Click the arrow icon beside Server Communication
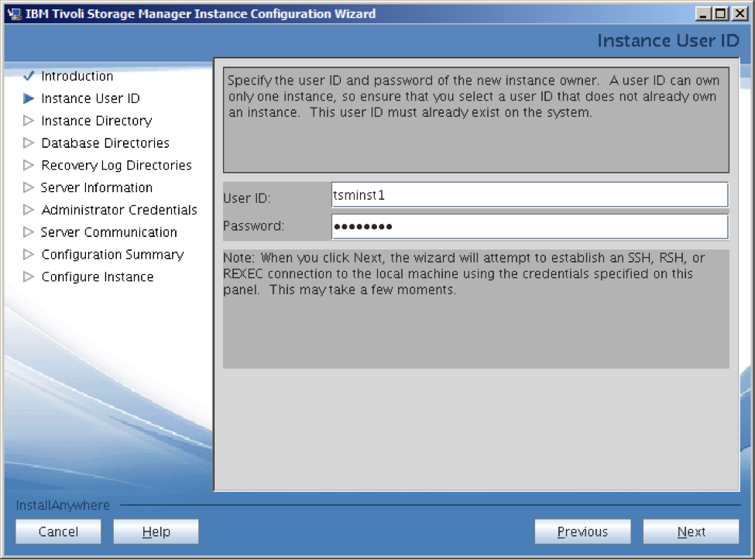755x560 pixels. coord(29,232)
